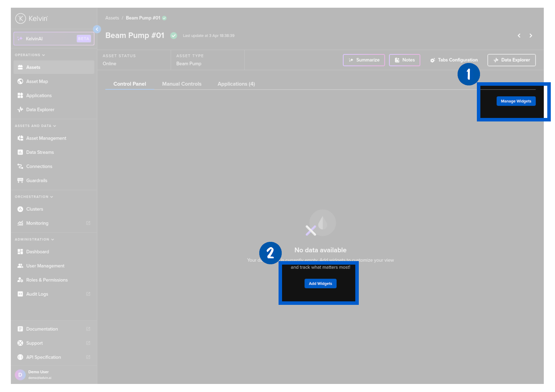Click the Add Widgets button
Viewport: 555px width, 392px height.
pos(320,283)
